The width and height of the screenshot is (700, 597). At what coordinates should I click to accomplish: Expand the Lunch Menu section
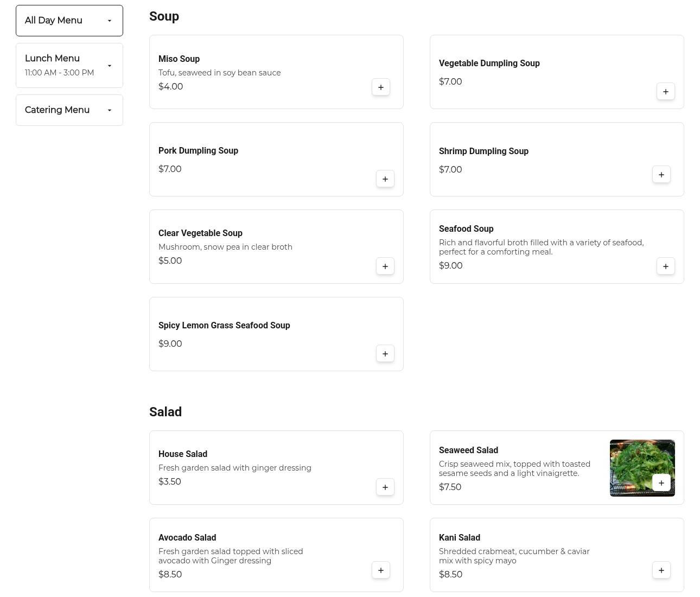[x=69, y=65]
